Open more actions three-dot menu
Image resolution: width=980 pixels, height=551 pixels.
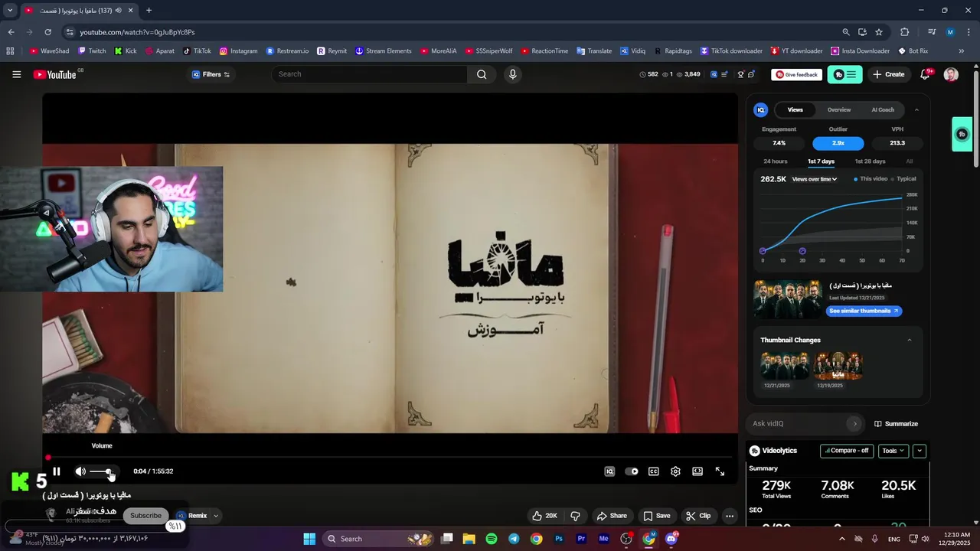tap(730, 516)
